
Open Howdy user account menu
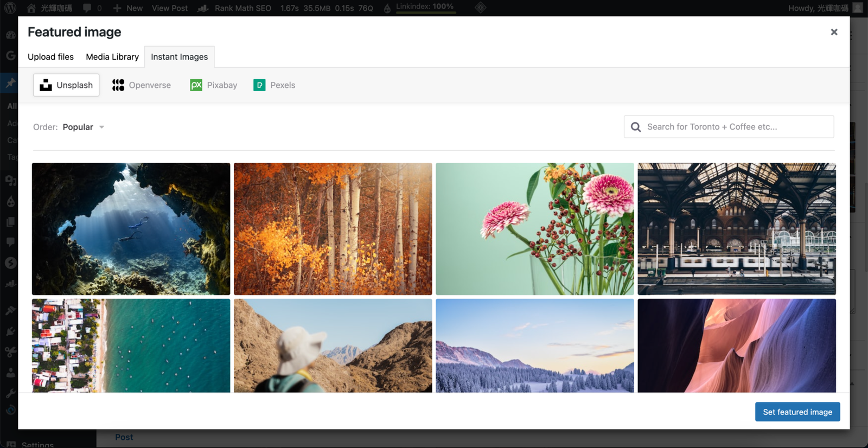pyautogui.click(x=818, y=8)
